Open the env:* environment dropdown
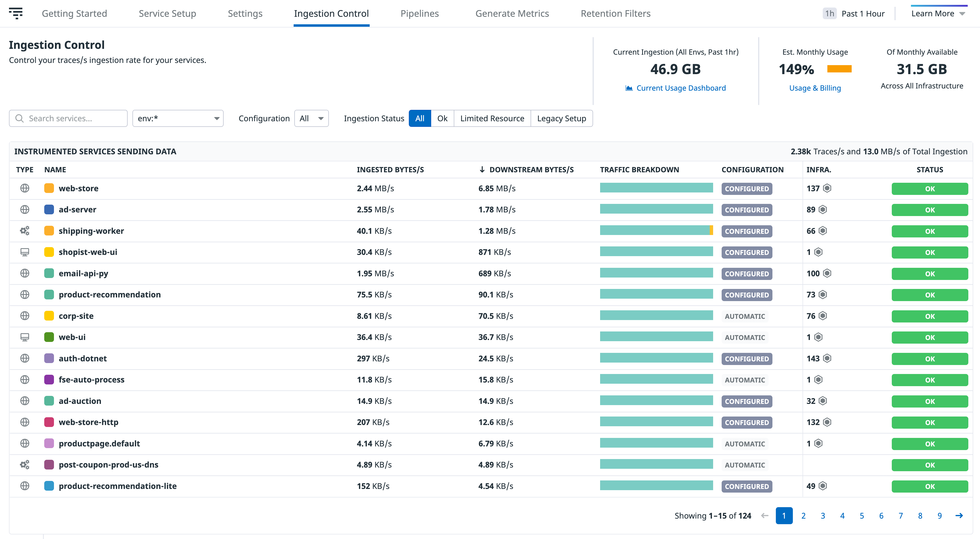 click(178, 118)
